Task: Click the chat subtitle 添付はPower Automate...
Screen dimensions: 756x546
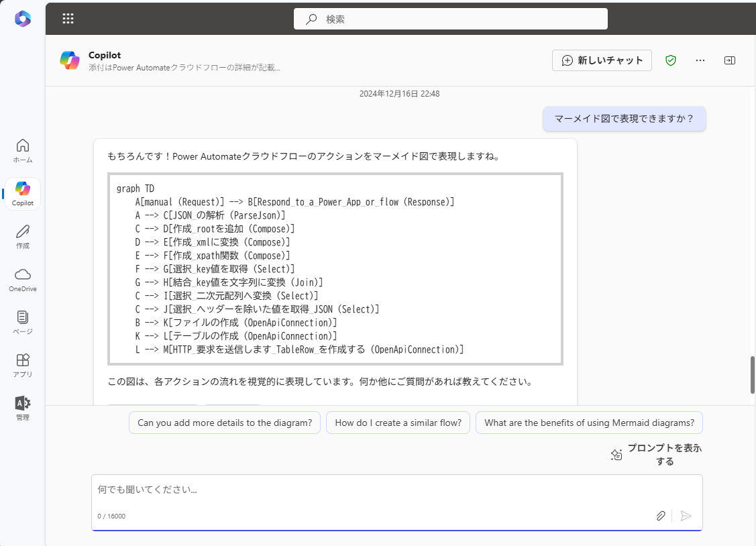Action: coord(184,68)
